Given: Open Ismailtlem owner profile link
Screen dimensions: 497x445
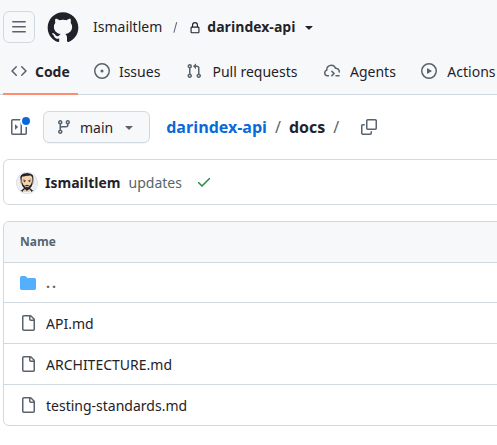Looking at the screenshot, I should coord(127,27).
